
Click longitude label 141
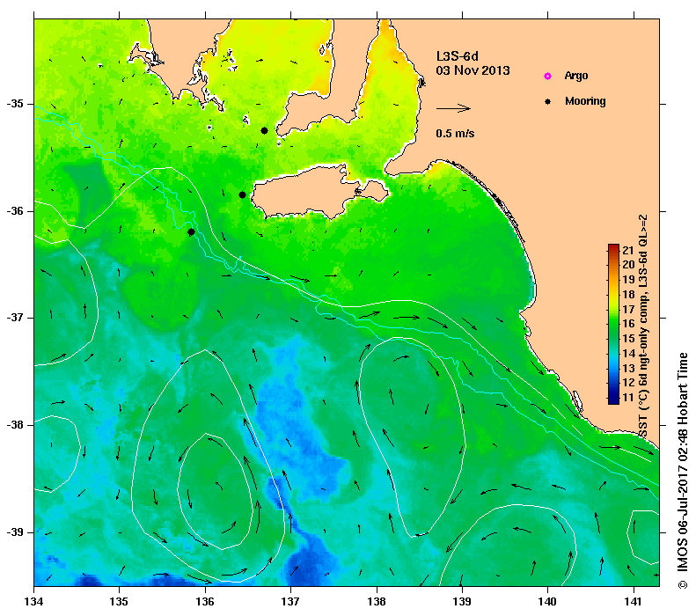[633, 602]
